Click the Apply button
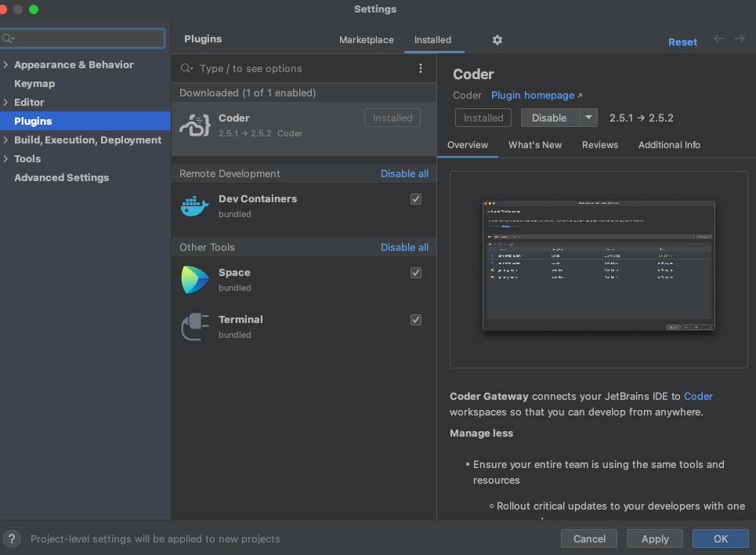The height and width of the screenshot is (555, 756). [x=654, y=539]
